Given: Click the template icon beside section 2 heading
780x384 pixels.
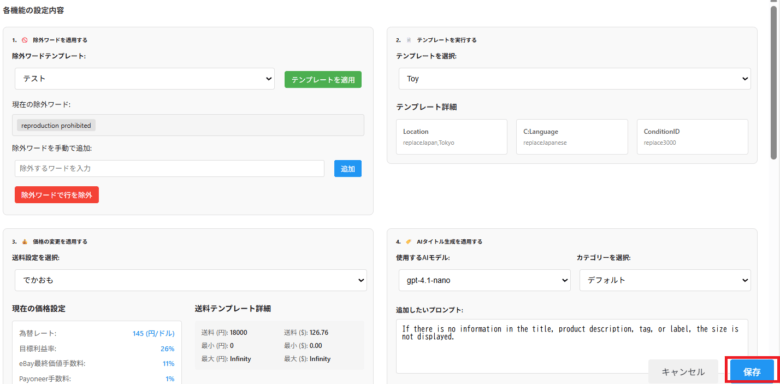Looking at the screenshot, I should (x=409, y=40).
